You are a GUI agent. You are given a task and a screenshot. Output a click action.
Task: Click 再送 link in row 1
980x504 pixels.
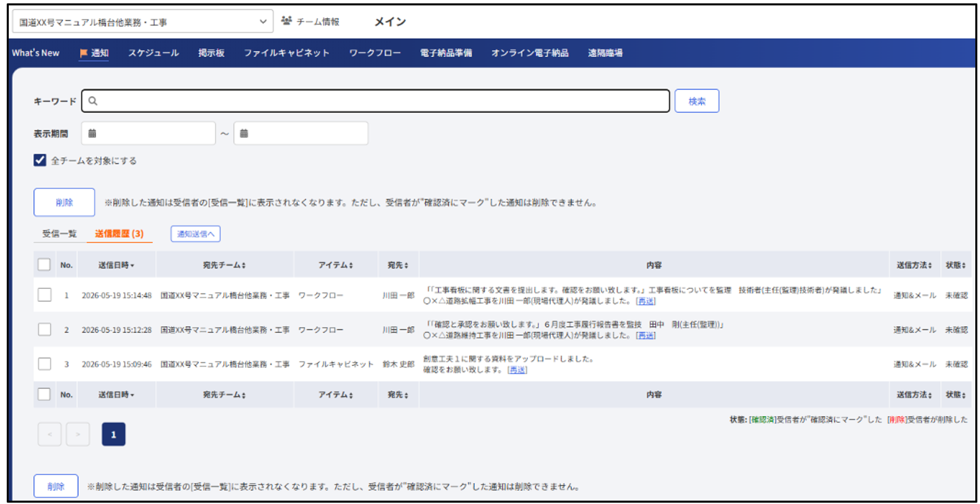[x=646, y=301]
